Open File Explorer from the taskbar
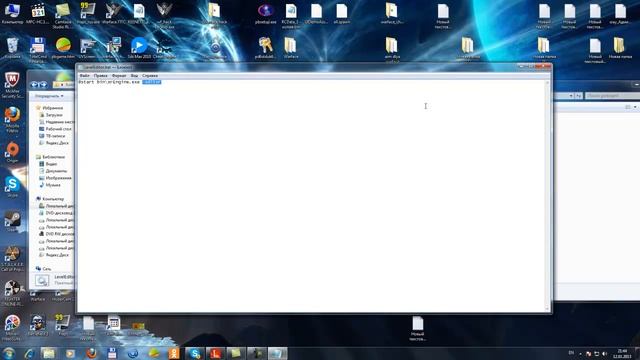The image size is (640, 360). pos(49,353)
